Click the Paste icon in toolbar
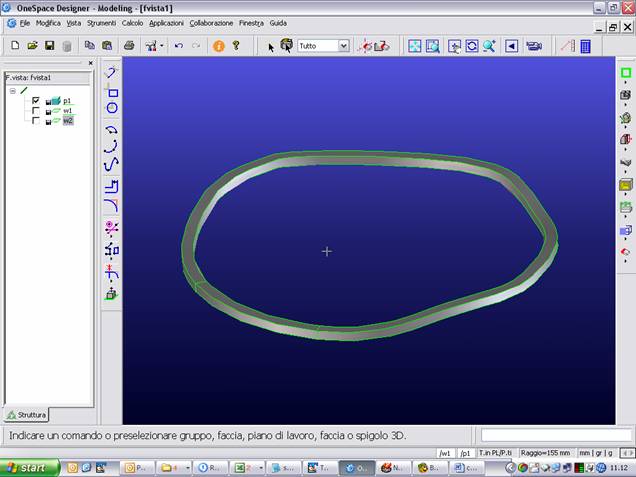 tap(107, 45)
